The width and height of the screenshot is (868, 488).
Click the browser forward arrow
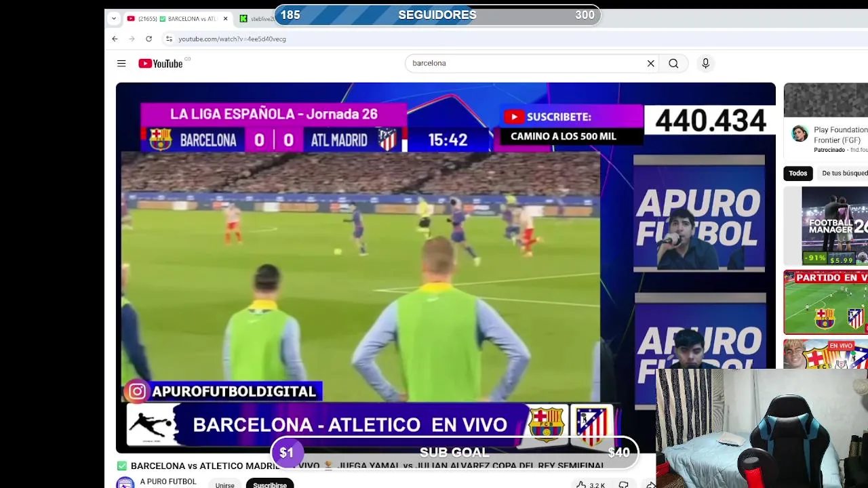[132, 39]
